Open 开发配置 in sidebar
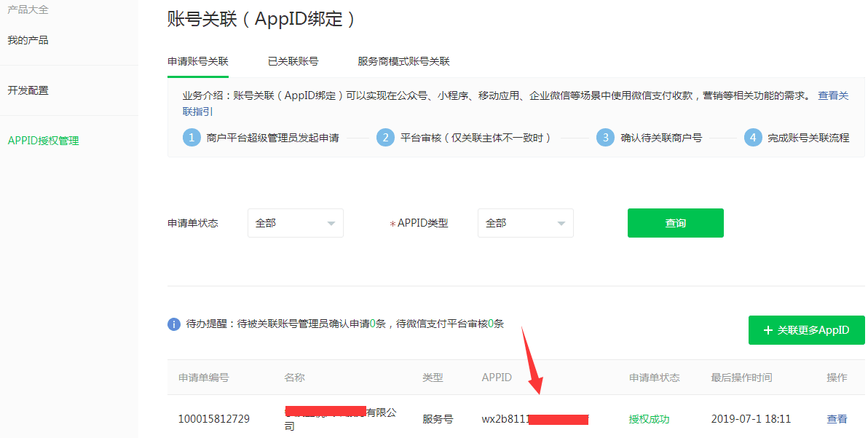 pos(28,90)
